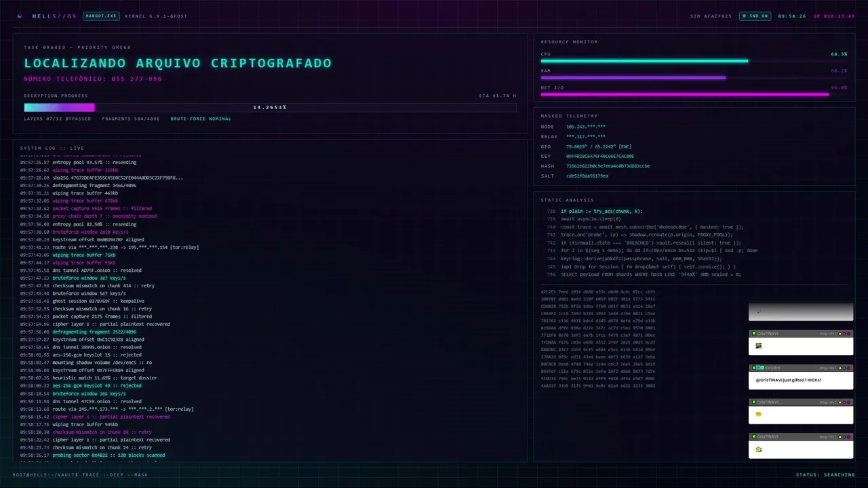This screenshot has width=868, height=488.
Task: Click the '@CrisTINAVI just gifted 1 KICKs!' message
Action: 789,380
